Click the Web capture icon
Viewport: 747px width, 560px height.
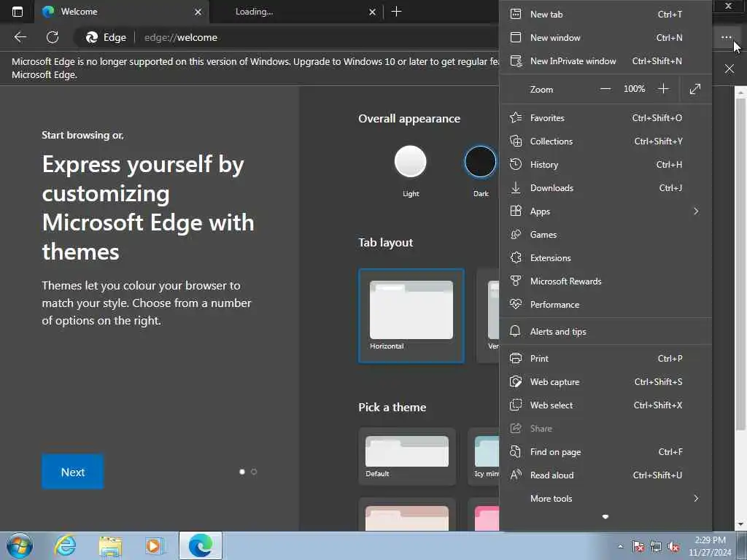[x=516, y=381]
